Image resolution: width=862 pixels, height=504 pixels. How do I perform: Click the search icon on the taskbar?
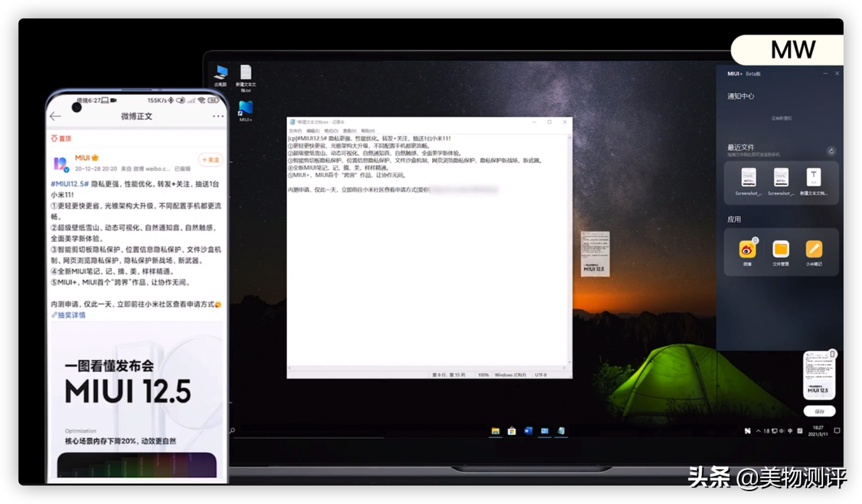tap(232, 431)
